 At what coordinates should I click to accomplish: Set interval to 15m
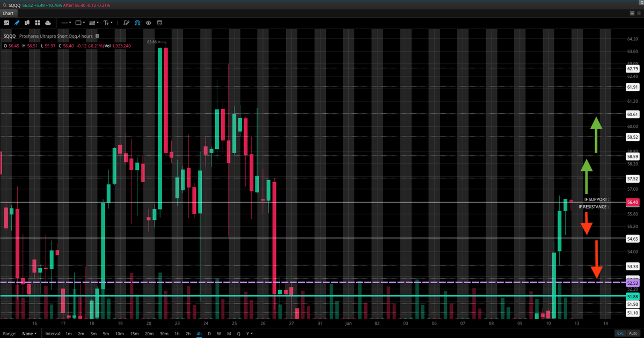134,334
